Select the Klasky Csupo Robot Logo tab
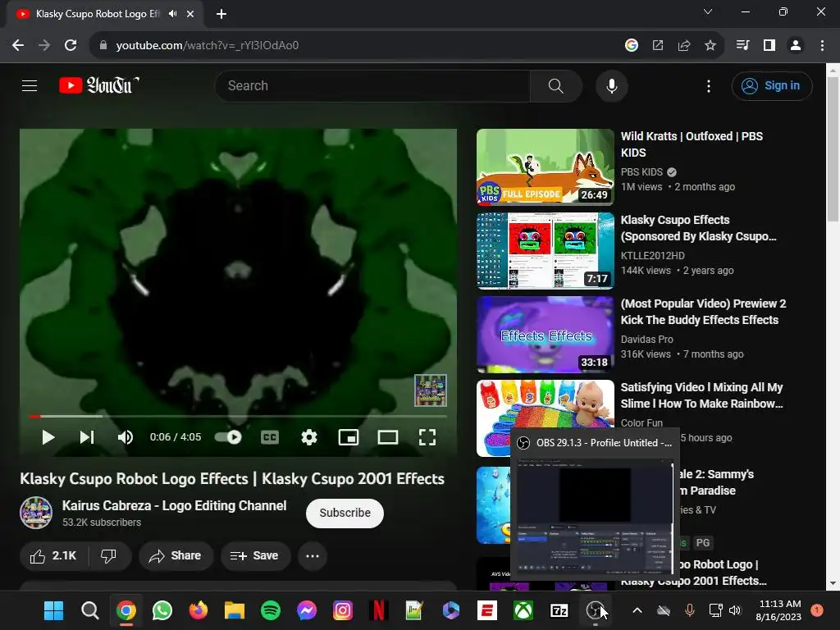 point(98,14)
